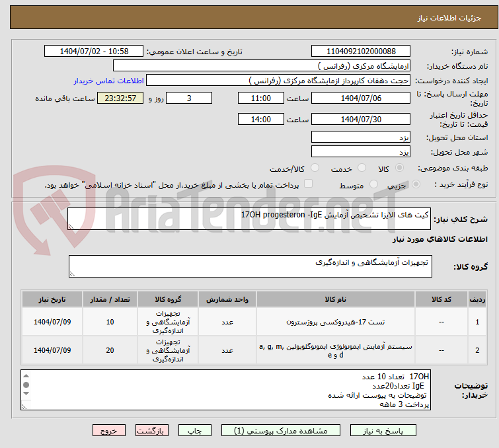
Task: Click the جزئیات اطلاعات نیاز page header
Action: click(x=449, y=18)
